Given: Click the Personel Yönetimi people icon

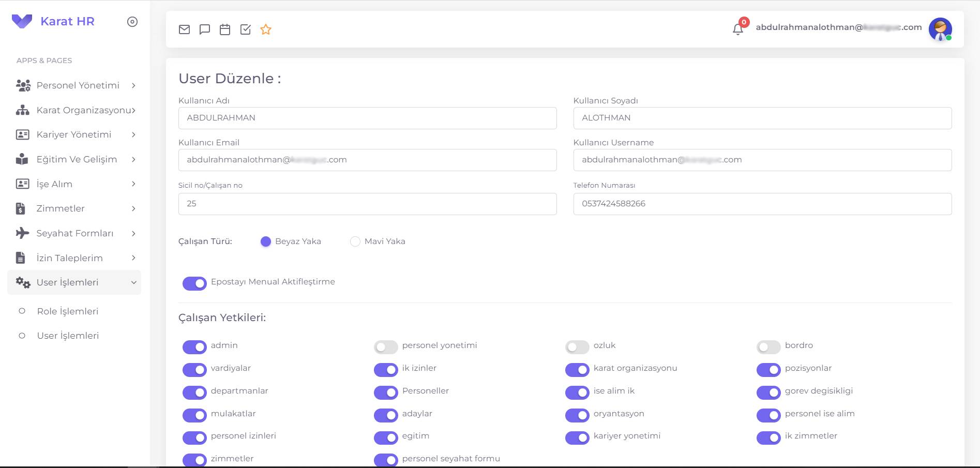Looking at the screenshot, I should 23,85.
